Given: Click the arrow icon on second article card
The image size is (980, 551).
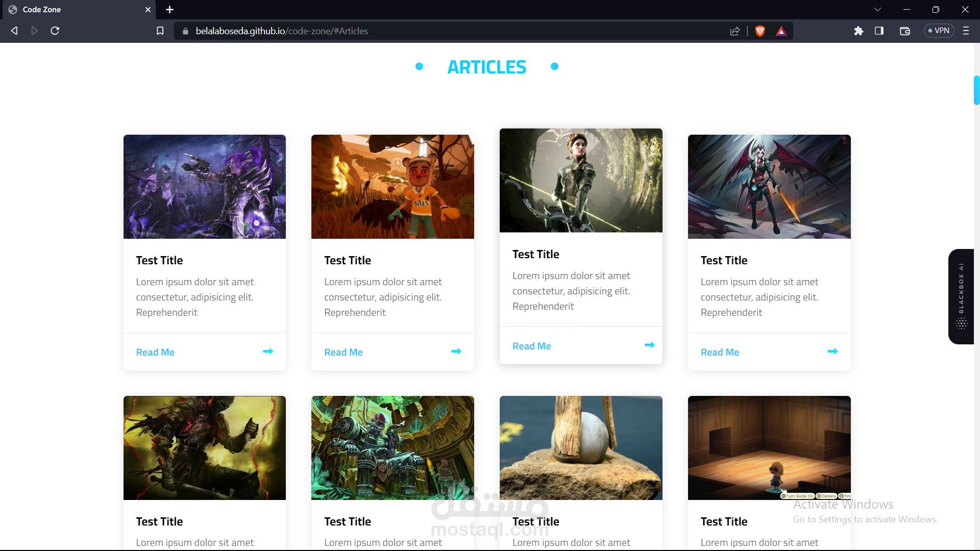Looking at the screenshot, I should (x=456, y=351).
